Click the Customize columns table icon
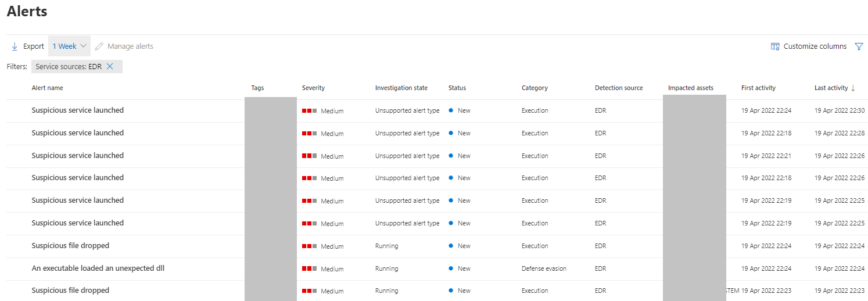868x301 pixels. pyautogui.click(x=775, y=46)
